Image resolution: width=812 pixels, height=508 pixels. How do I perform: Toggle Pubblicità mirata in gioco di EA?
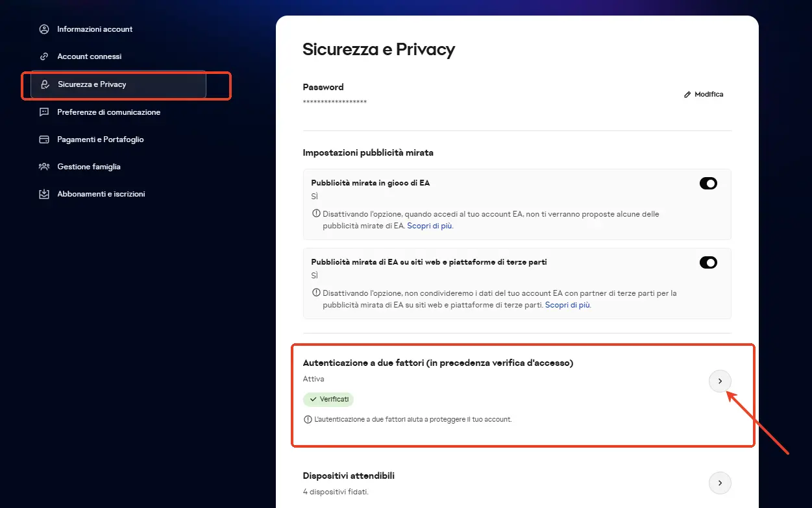point(708,184)
